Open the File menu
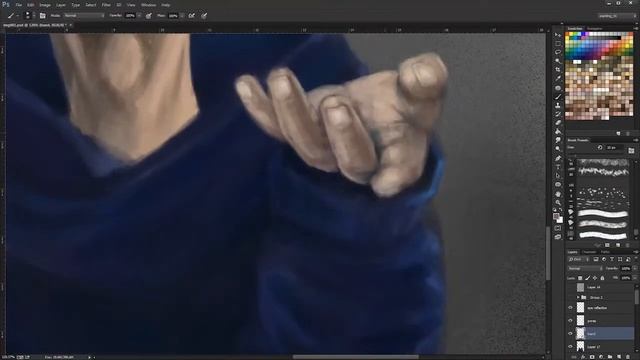This screenshot has height=360, width=640. coord(19,5)
